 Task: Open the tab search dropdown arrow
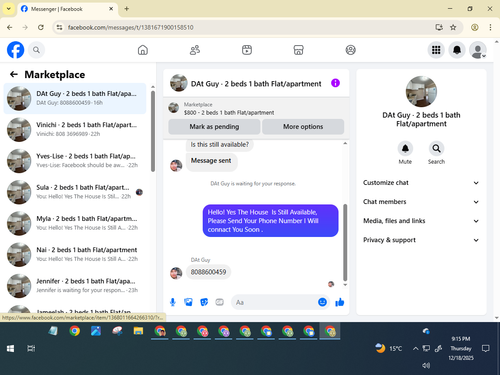coord(9,9)
